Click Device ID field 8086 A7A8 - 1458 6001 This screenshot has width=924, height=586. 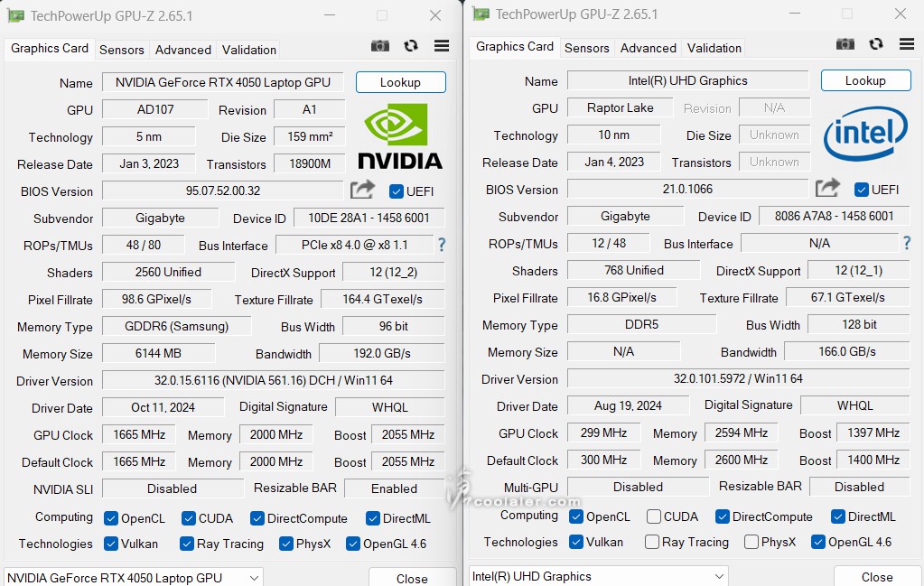pos(834,216)
